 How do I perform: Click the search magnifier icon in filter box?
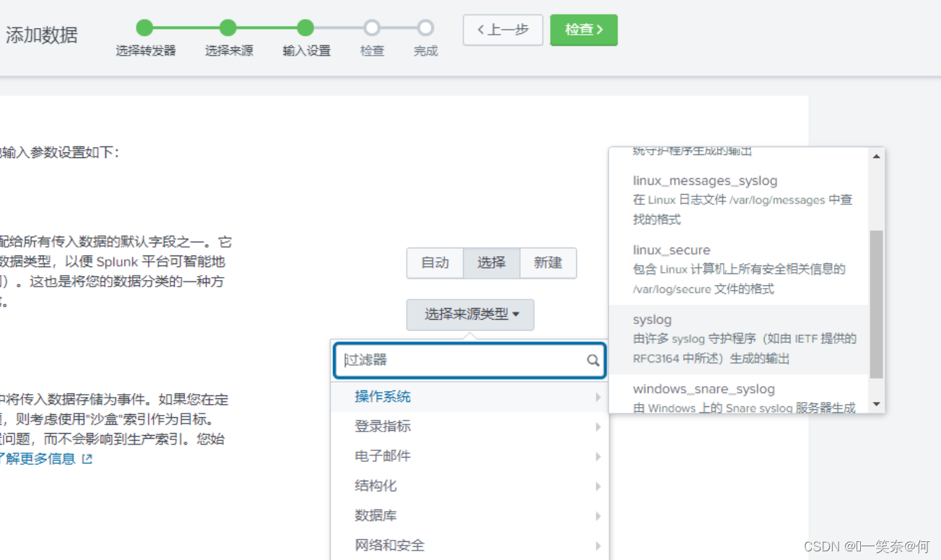pos(593,360)
